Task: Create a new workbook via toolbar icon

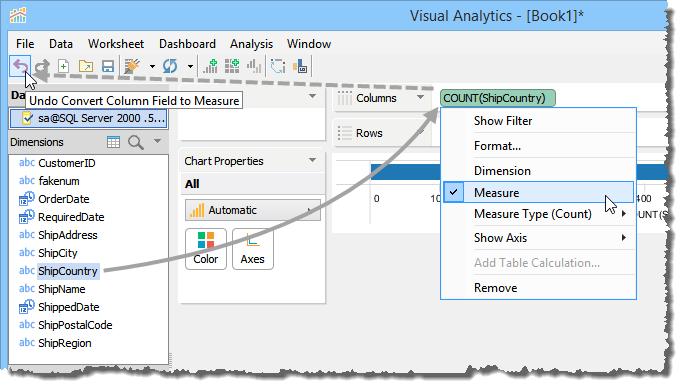Action: tap(64, 66)
